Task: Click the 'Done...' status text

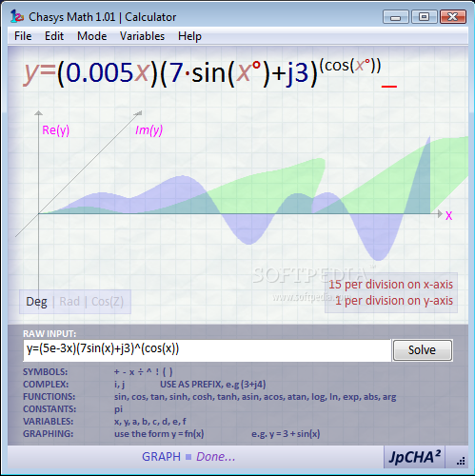Action: (216, 457)
